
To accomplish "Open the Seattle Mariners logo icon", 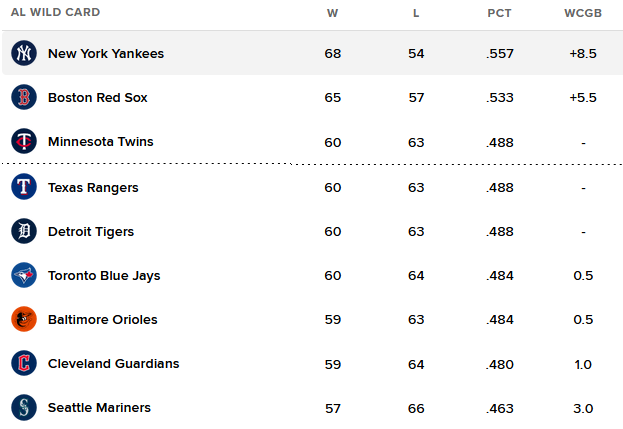I will [x=24, y=407].
